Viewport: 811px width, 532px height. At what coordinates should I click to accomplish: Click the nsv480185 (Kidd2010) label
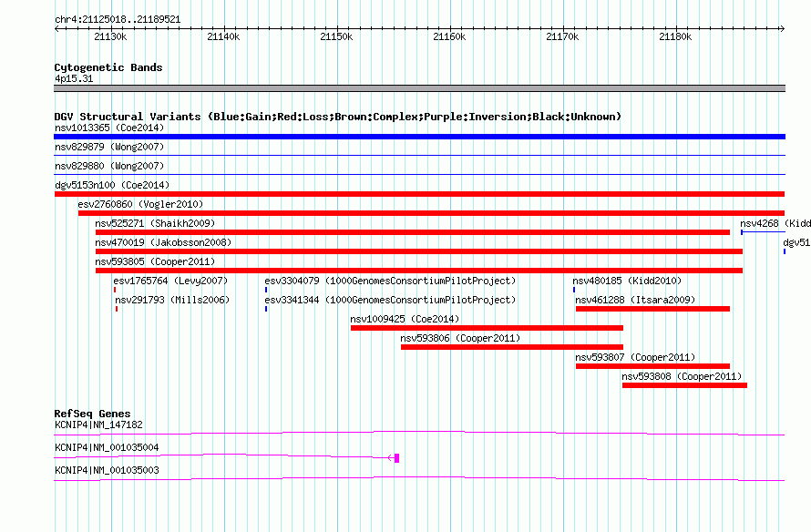coord(628,281)
